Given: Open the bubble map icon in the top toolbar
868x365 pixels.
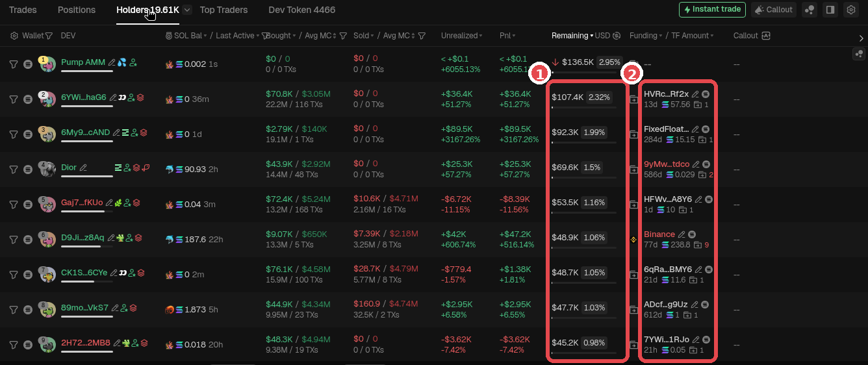Looking at the screenshot, I should 810,10.
